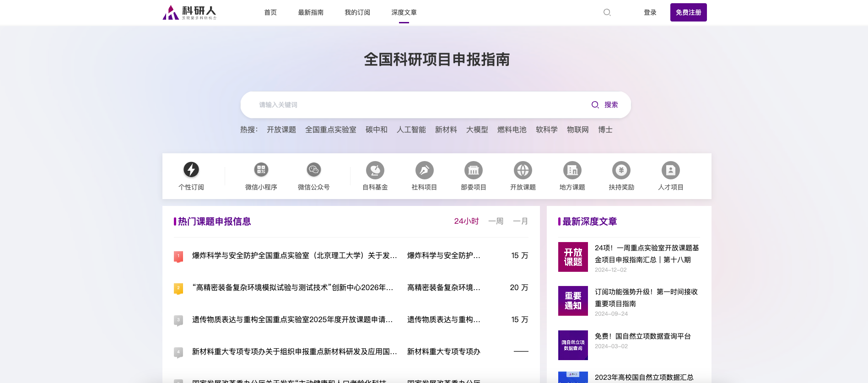Select the 人才项目 person icon
The height and width of the screenshot is (383, 868).
671,170
